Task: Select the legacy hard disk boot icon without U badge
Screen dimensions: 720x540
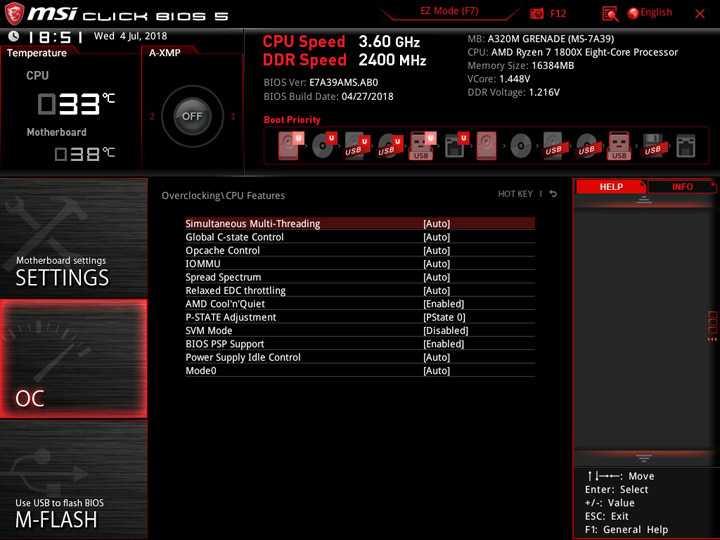Action: coord(487,146)
